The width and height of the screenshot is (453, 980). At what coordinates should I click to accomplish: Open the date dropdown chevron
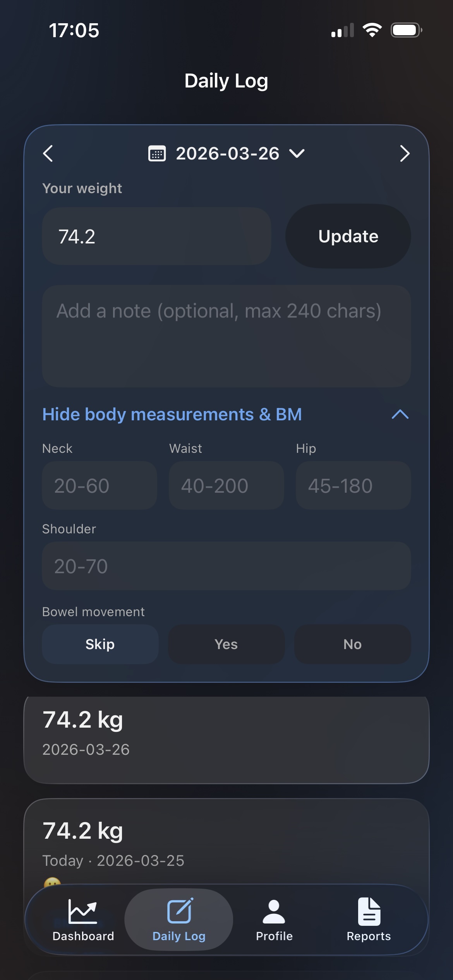click(297, 154)
